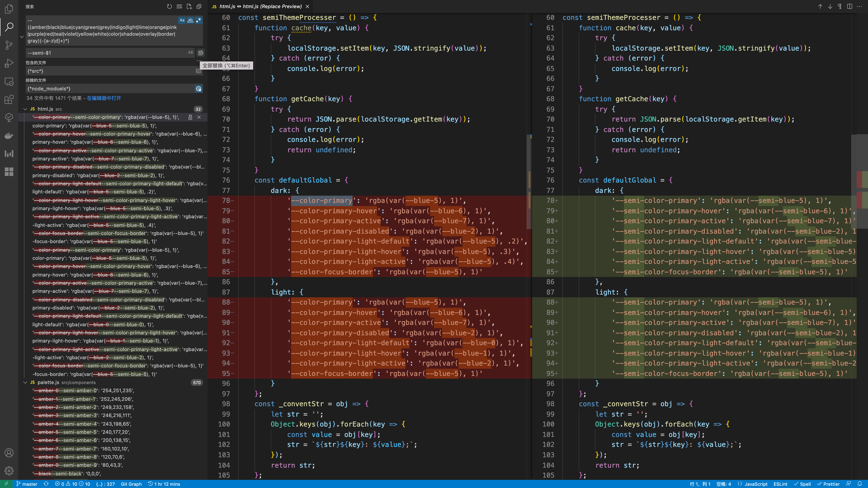Open the Remote Explorer view
The width and height of the screenshot is (868, 488).
click(x=9, y=82)
